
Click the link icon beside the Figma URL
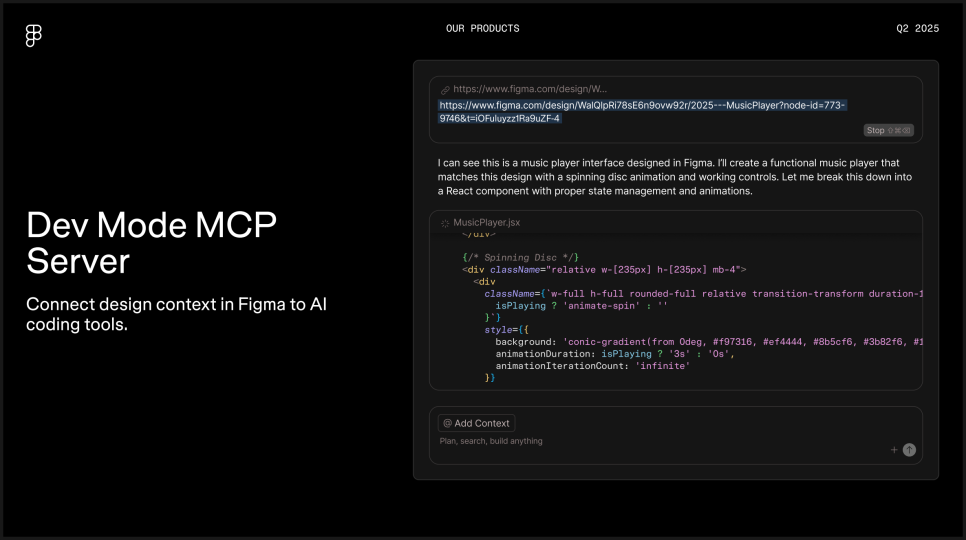click(x=445, y=90)
